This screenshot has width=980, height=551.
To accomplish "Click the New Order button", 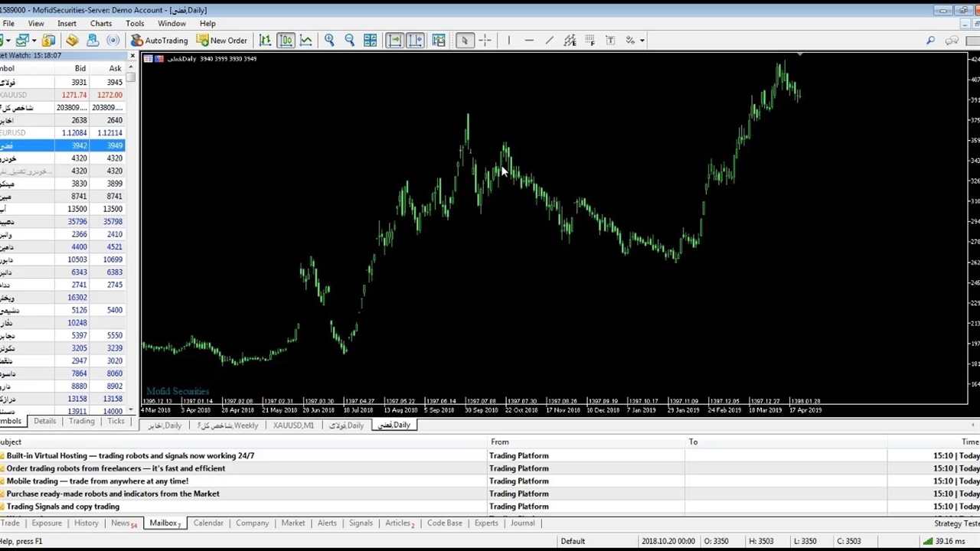I will pos(222,41).
